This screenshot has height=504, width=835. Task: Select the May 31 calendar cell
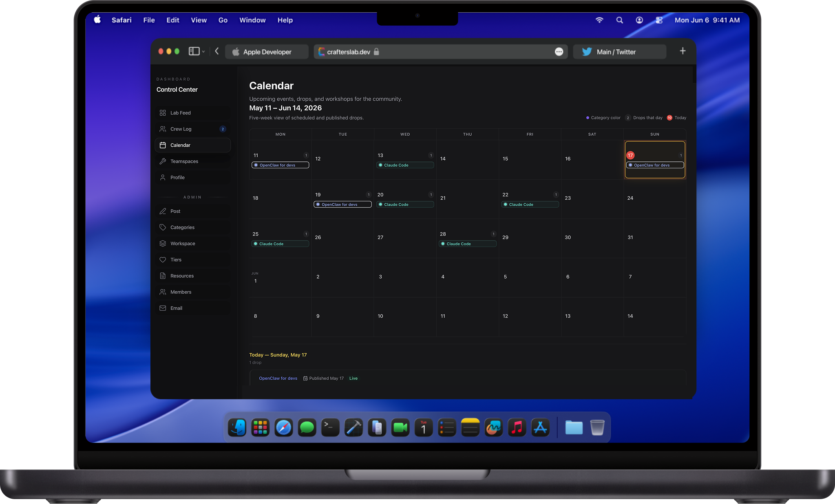coord(655,238)
